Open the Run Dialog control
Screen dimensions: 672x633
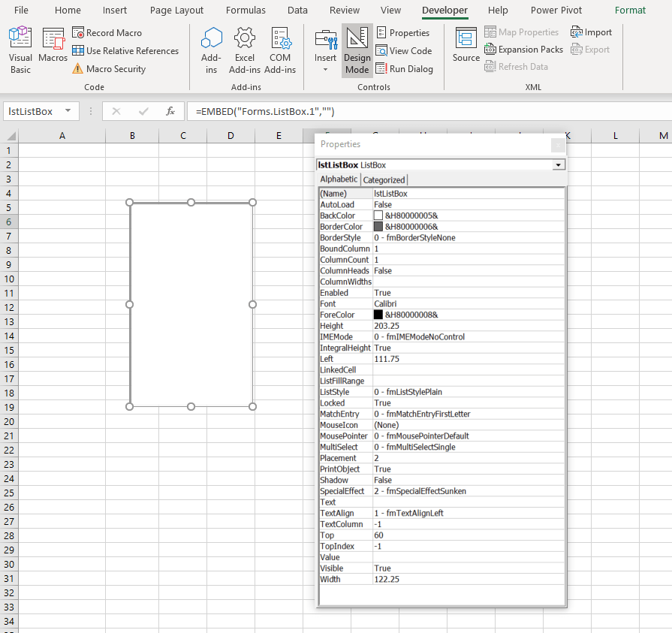pyautogui.click(x=412, y=68)
